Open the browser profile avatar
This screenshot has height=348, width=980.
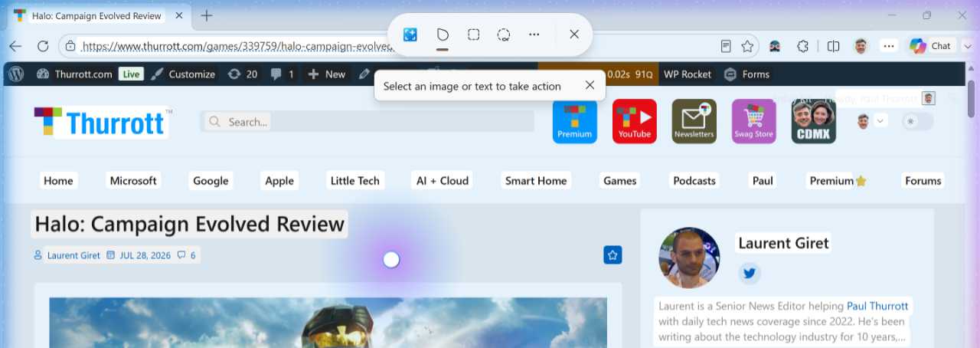pos(861,46)
